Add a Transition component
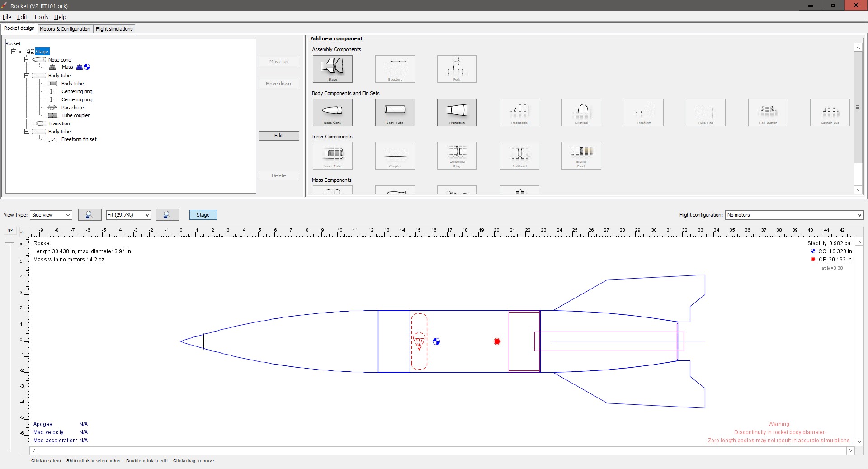This screenshot has height=469, width=868. 457,112
